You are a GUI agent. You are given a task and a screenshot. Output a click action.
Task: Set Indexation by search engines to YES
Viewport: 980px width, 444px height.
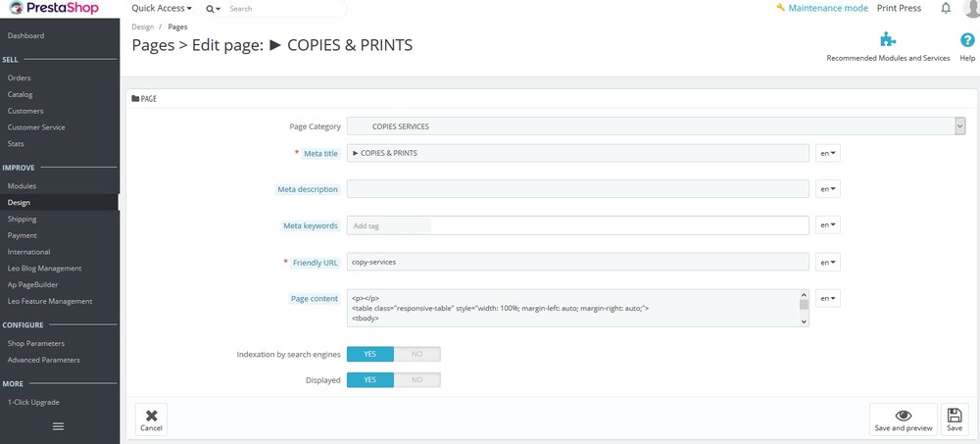pyautogui.click(x=370, y=354)
